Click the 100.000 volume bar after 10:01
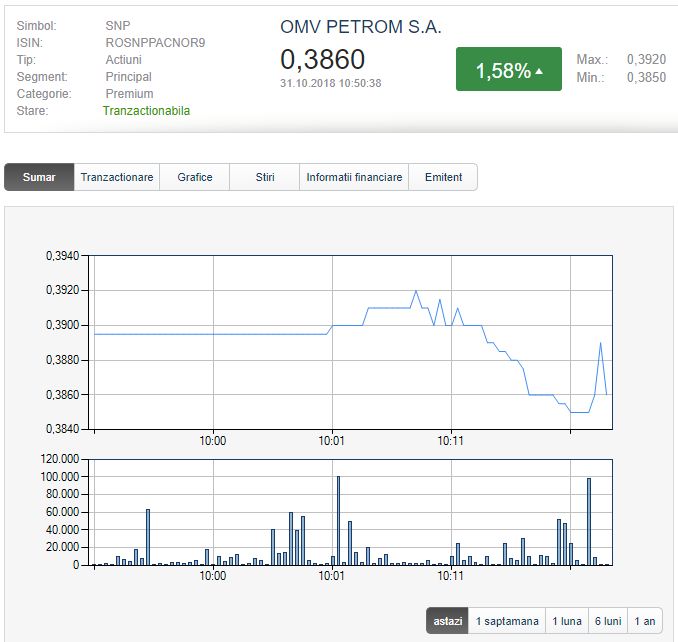Screen dimensions: 678x642 coord(338,521)
